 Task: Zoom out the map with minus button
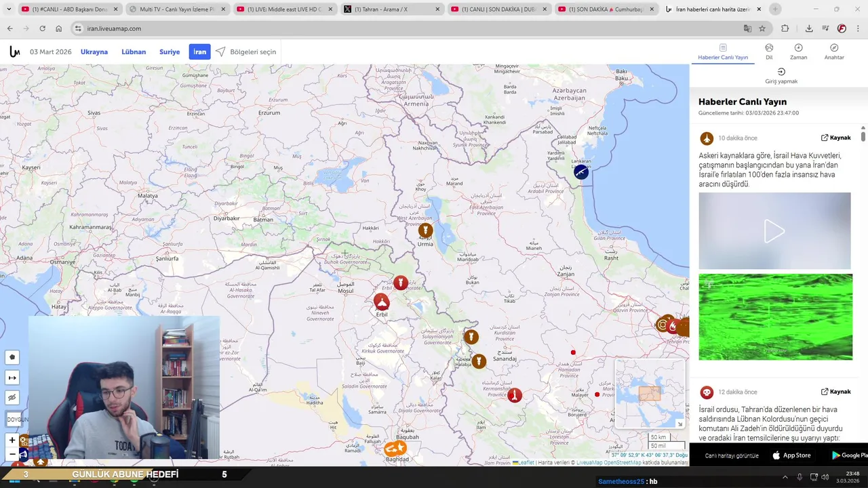click(12, 454)
